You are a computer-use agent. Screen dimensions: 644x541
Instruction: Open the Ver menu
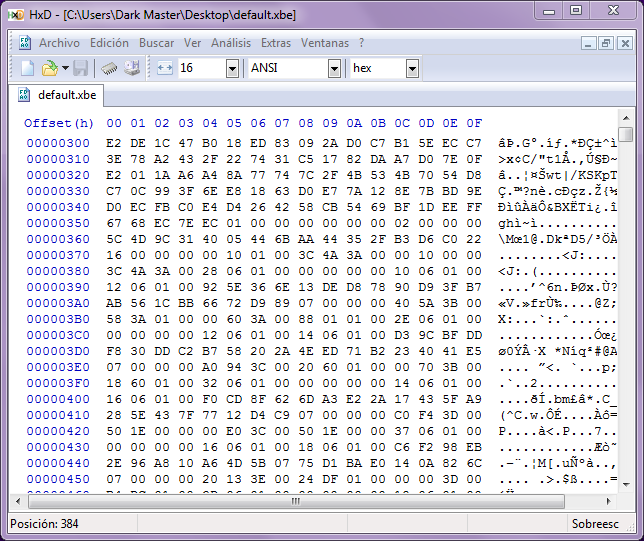pos(192,43)
